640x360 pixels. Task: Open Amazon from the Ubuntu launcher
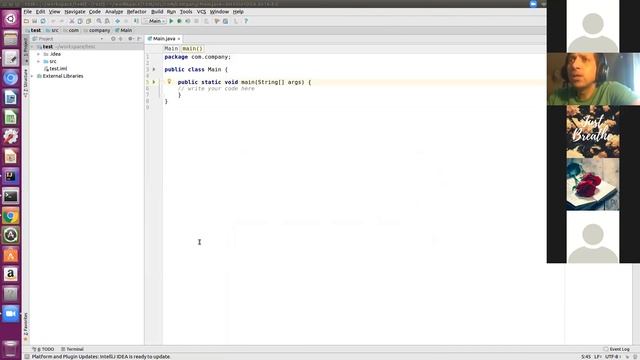(11, 274)
